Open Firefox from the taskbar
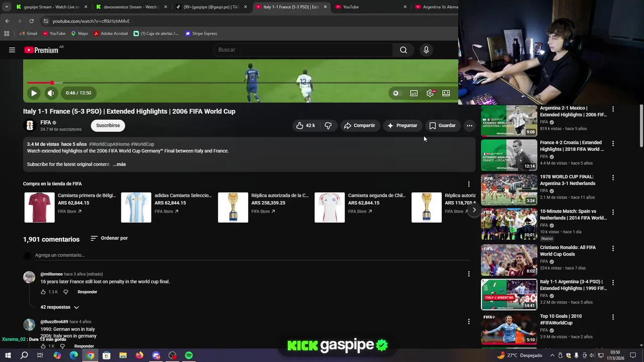Image resolution: width=644 pixels, height=362 pixels. tap(139, 355)
